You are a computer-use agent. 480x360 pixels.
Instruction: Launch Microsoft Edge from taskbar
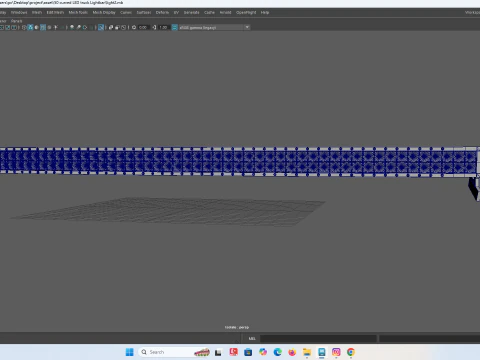(x=278, y=352)
